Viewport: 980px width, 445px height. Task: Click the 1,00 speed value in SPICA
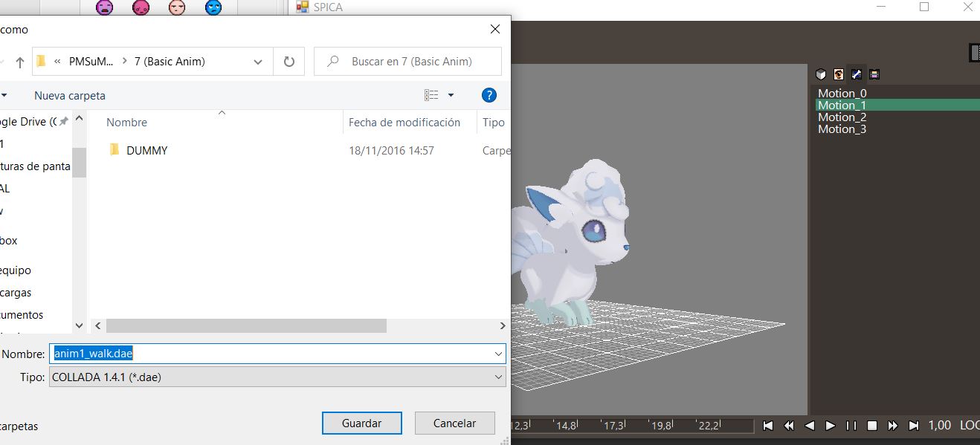click(x=940, y=426)
